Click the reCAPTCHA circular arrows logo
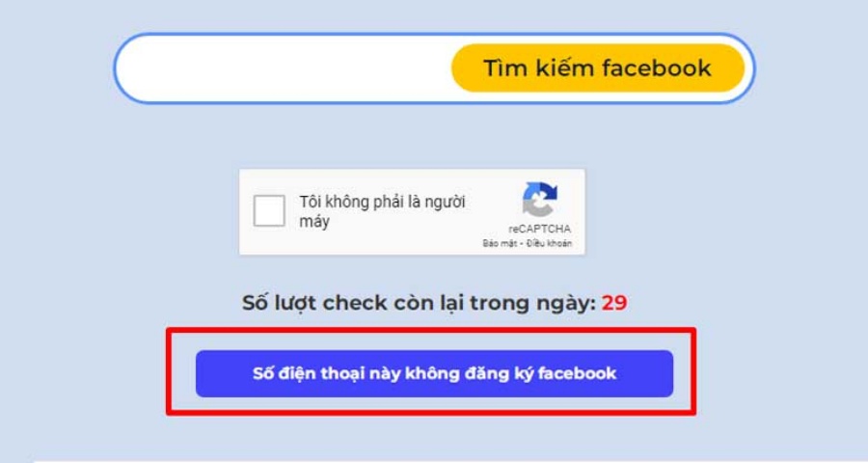868x463 pixels. pyautogui.click(x=540, y=200)
